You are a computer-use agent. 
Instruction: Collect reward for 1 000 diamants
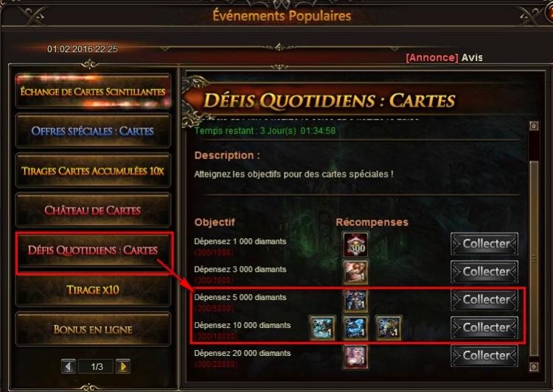point(484,244)
